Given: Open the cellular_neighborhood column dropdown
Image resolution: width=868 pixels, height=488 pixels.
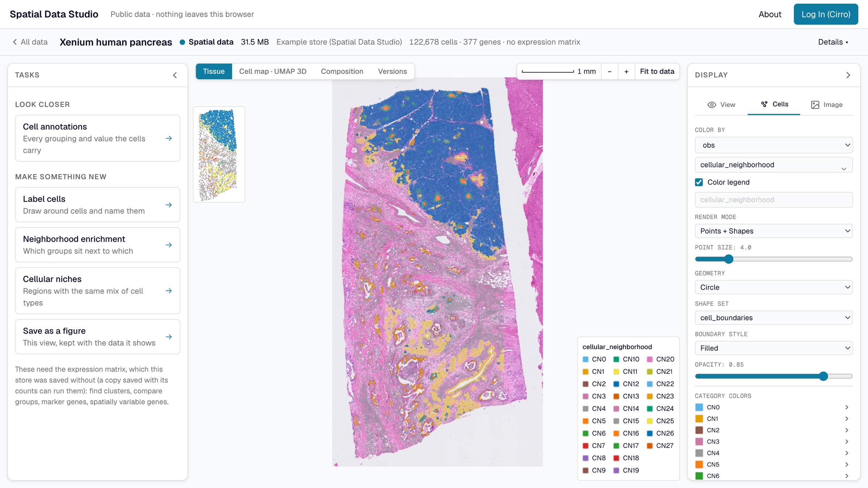Looking at the screenshot, I should [774, 165].
